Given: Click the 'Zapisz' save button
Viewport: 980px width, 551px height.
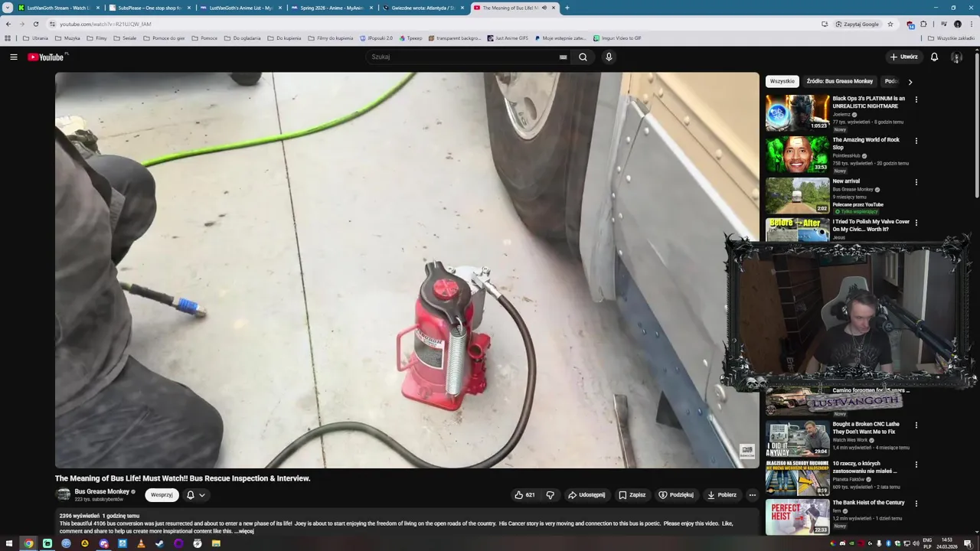Looking at the screenshot, I should point(632,495).
